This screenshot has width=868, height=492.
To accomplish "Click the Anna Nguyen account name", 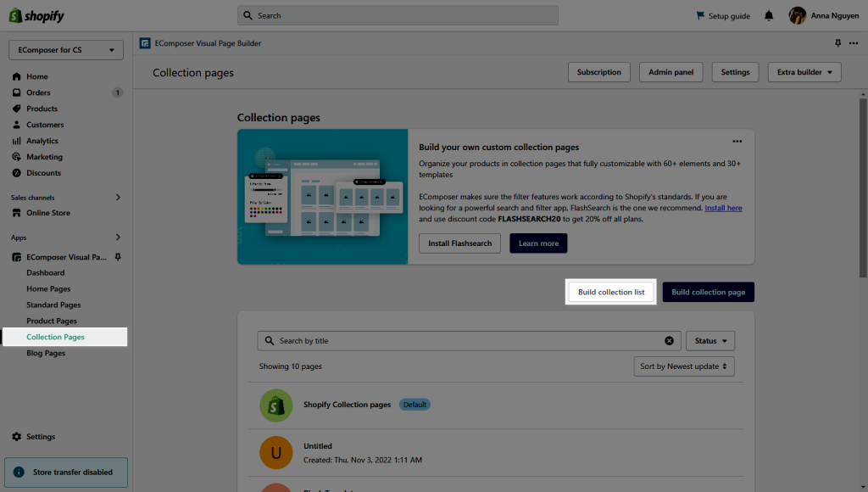I will click(x=835, y=15).
